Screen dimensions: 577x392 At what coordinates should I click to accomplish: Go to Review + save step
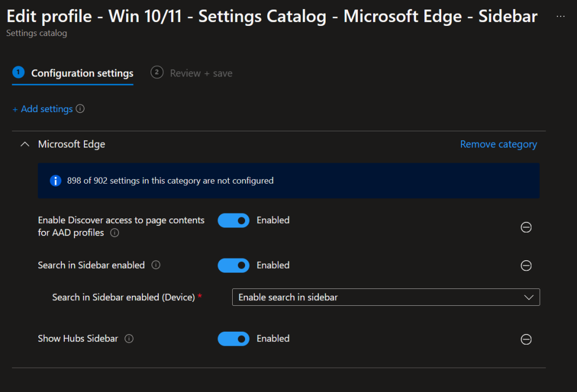point(192,73)
